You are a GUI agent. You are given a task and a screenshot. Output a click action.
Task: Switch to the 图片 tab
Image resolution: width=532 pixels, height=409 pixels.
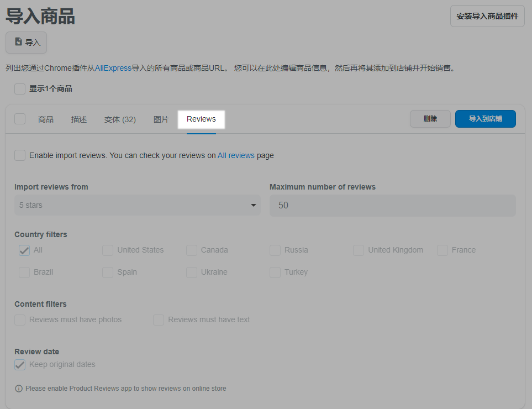(x=161, y=119)
